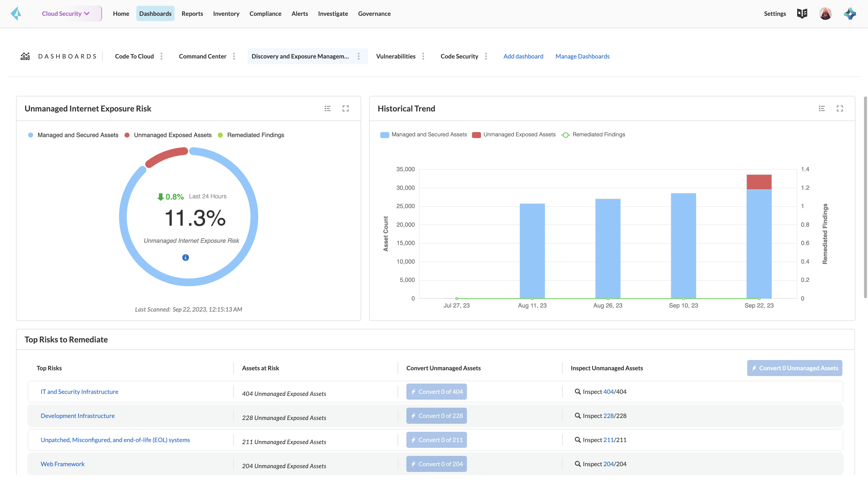
Task: Expand the Unmanaged Internet Exposure Risk widget to fullscreen
Action: (345, 108)
